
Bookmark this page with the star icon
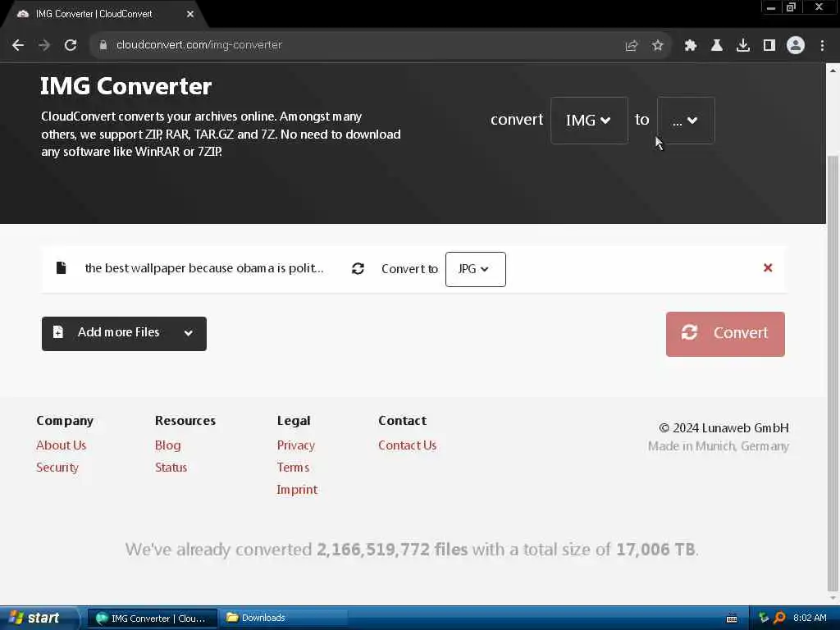point(657,46)
